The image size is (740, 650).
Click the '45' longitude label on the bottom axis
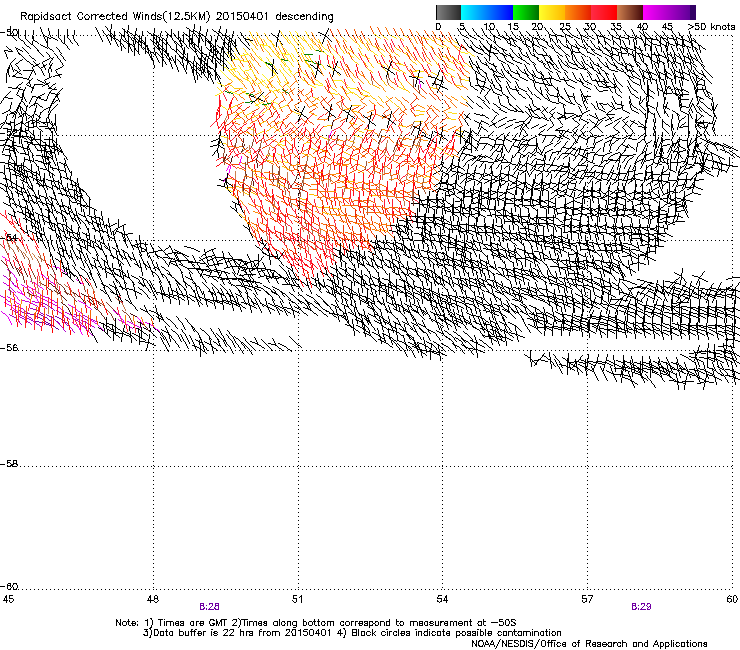8,599
